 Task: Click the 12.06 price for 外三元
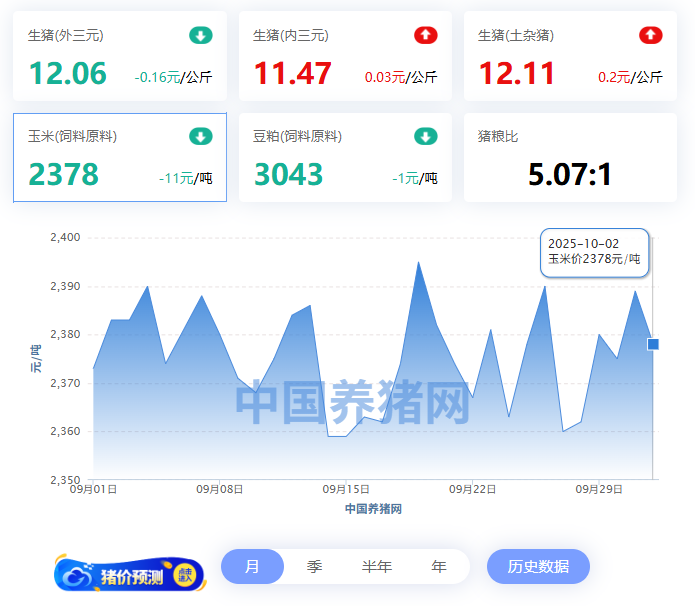67,74
